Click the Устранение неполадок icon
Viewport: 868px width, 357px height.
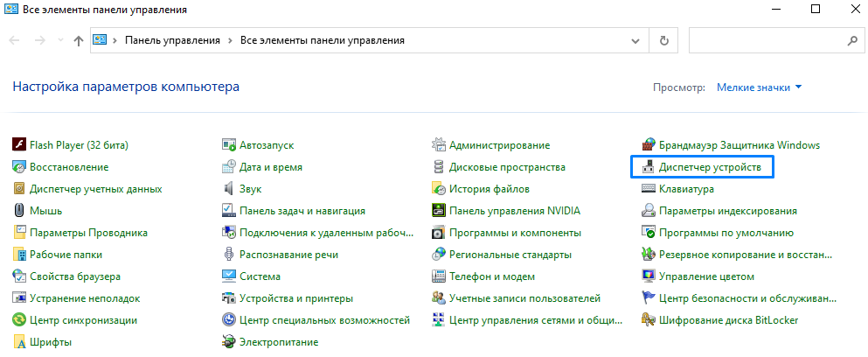pyautogui.click(x=19, y=298)
